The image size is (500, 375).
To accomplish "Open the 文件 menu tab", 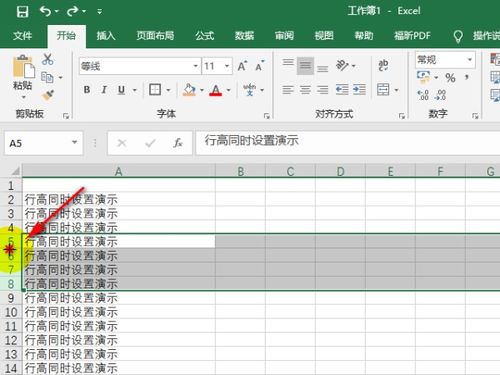I will point(22,36).
